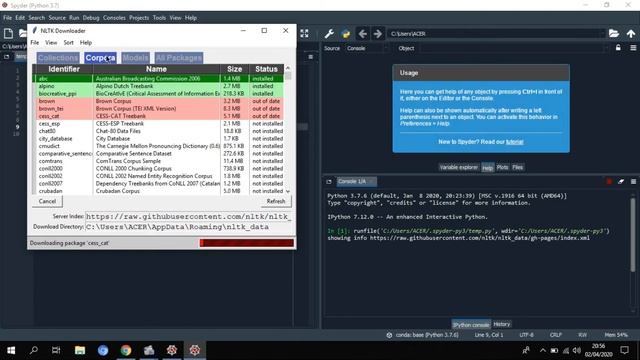
Task: Go forward with the right arrow icon
Action: tap(378, 34)
